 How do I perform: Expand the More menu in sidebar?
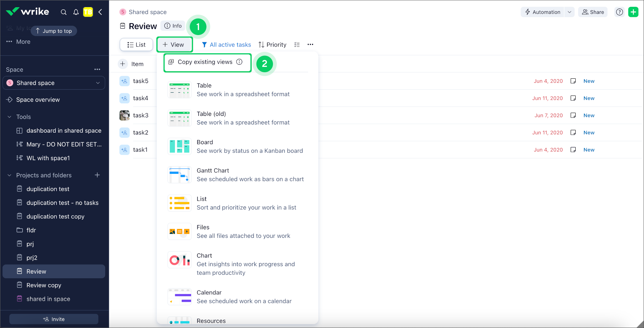(x=18, y=42)
